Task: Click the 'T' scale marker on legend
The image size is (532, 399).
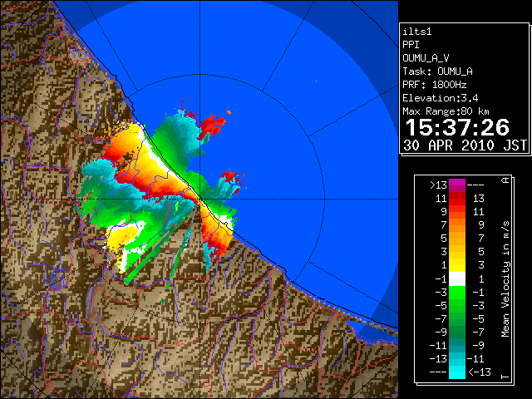Action: pyautogui.click(x=505, y=377)
